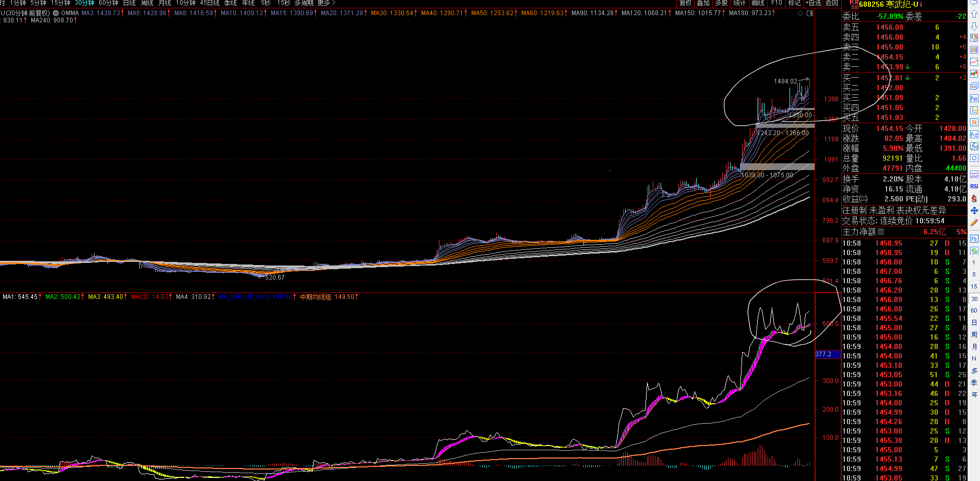Click the 1484.02 high price label on chart

coord(785,81)
